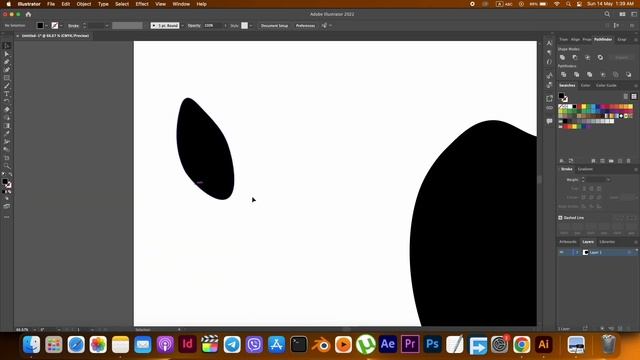Image resolution: width=640 pixels, height=360 pixels.
Task: Click the Exclude shape mode icon
Action: 600,58
